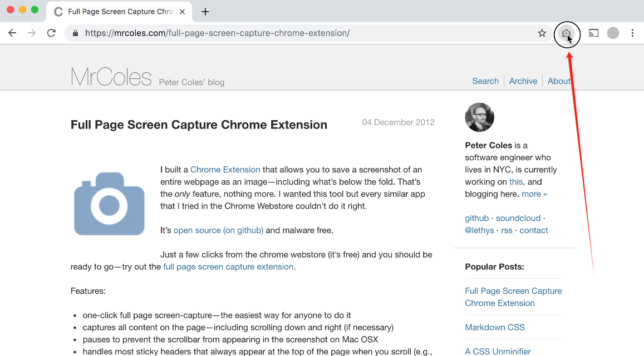
Task: Reload the page with the refresh icon
Action: (51, 33)
